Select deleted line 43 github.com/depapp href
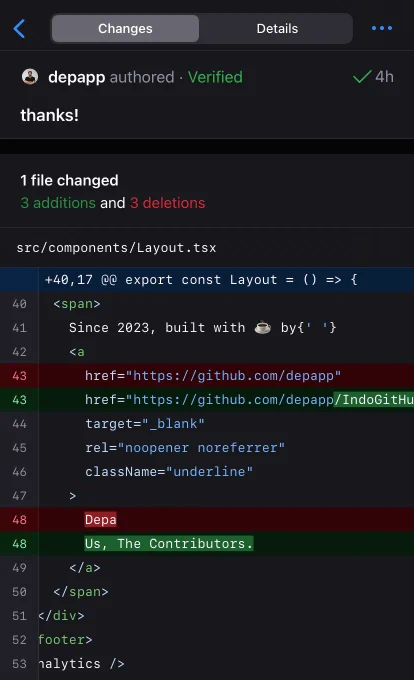The image size is (414, 680). (207, 376)
